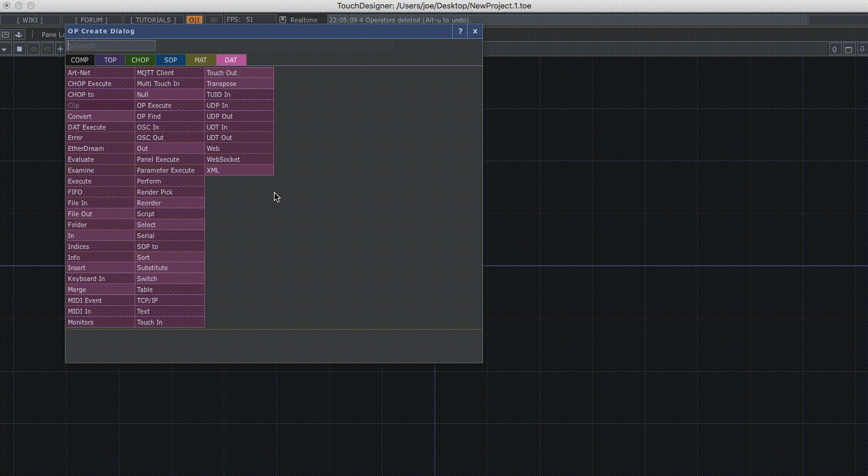Click the O|I power toggle in top bar
This screenshot has width=868, height=476.
[194, 20]
